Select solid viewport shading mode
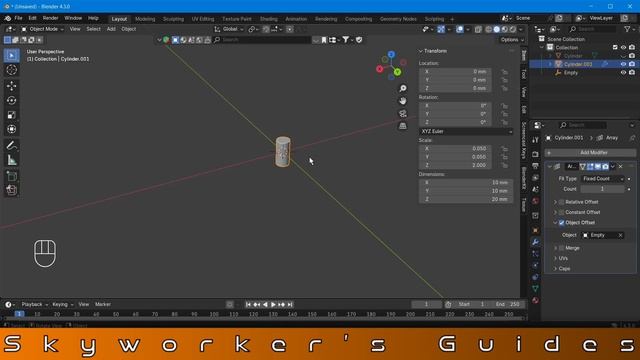Image resolution: width=640 pixels, height=360 pixels. [x=496, y=29]
